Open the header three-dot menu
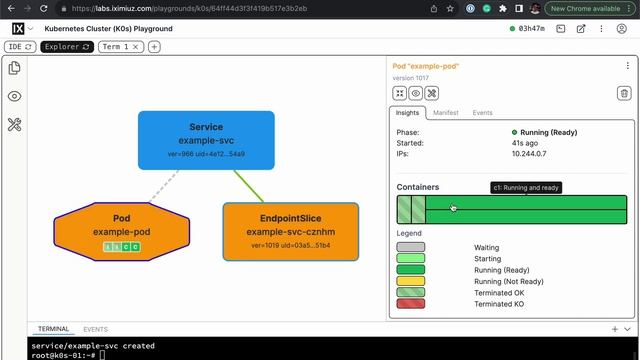Viewport: 640px width, 360px height. (x=601, y=29)
